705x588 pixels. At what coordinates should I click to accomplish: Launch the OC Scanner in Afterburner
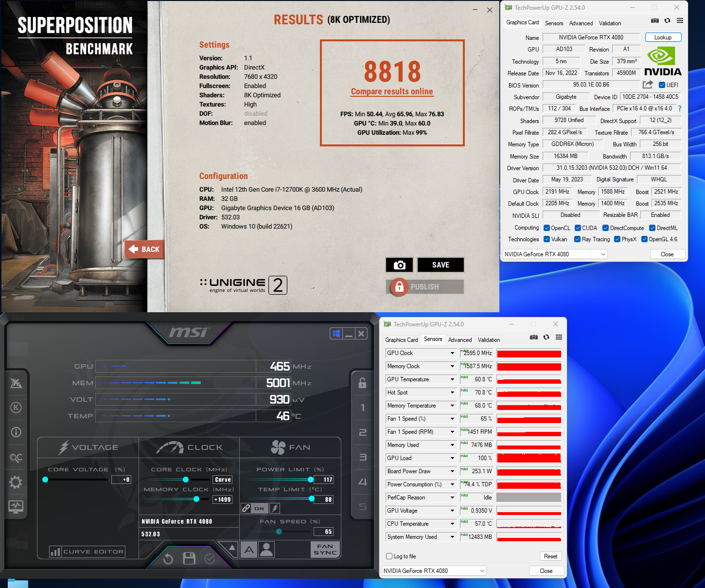click(x=16, y=457)
